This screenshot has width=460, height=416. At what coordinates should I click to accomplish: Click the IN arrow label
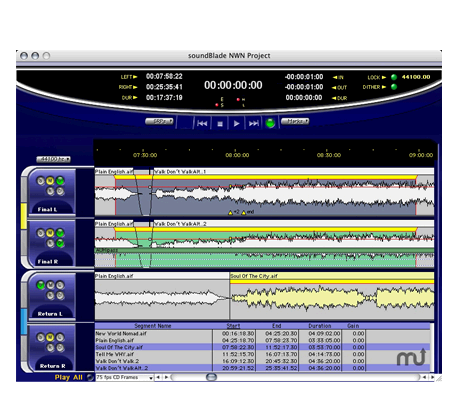point(338,77)
